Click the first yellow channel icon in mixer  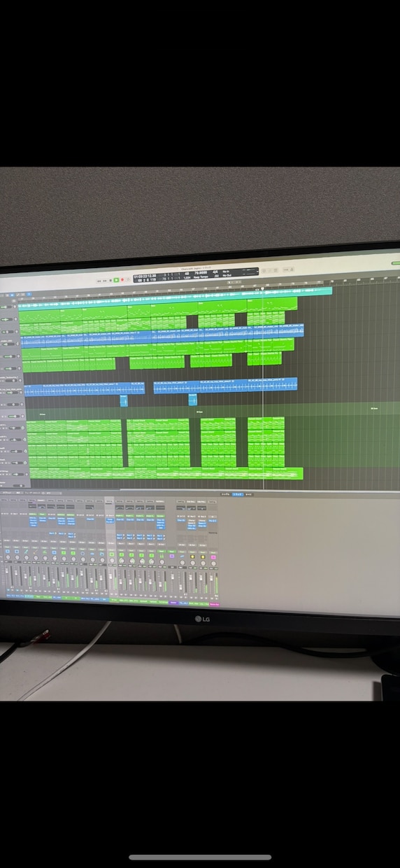192,557
